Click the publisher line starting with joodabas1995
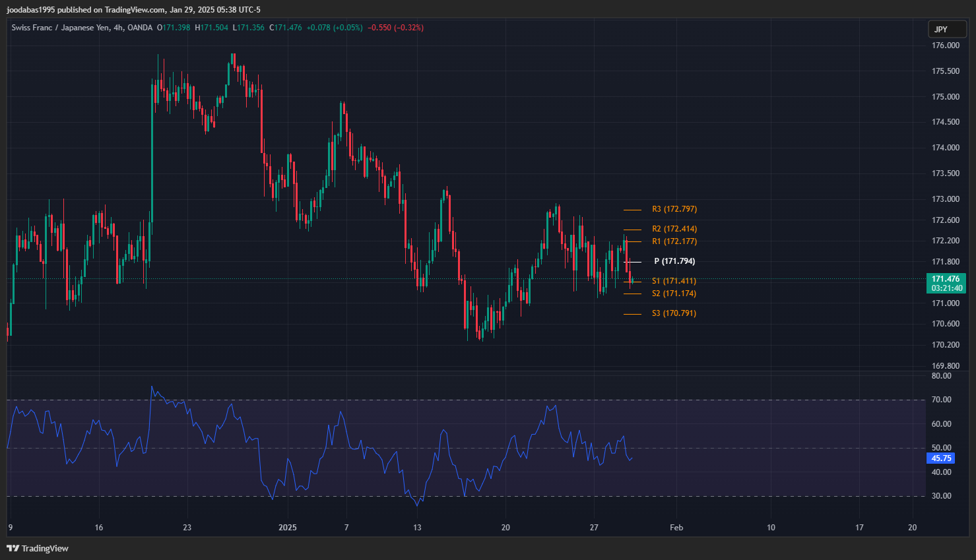Viewport: 976px width, 560px height. [133, 10]
